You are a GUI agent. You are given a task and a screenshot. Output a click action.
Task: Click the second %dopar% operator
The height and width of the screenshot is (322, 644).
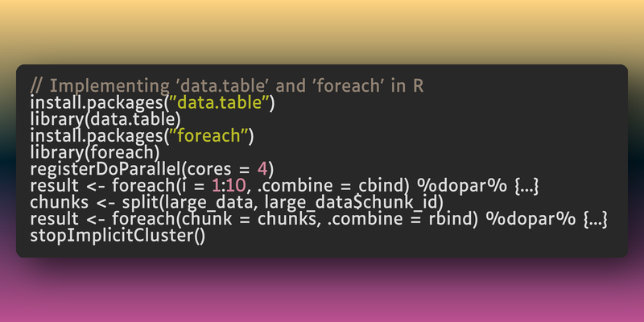click(531, 219)
